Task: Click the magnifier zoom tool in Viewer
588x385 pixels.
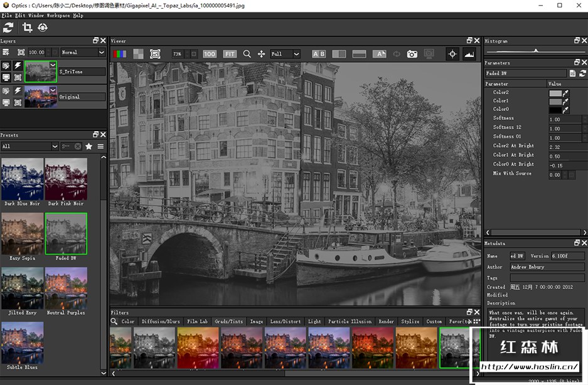Action: [x=247, y=54]
